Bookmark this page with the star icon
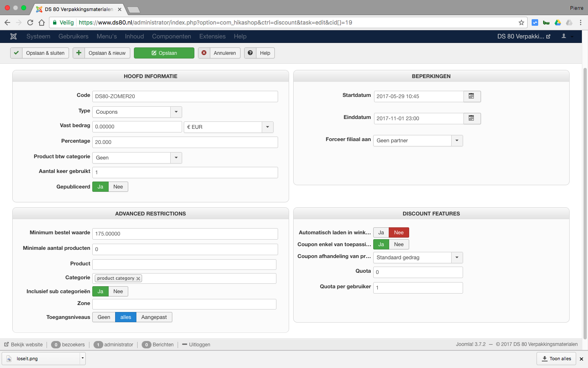 point(521,22)
